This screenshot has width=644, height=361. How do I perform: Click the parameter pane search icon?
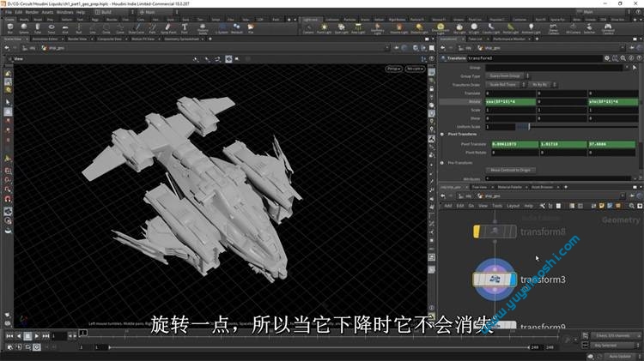pos(623,58)
